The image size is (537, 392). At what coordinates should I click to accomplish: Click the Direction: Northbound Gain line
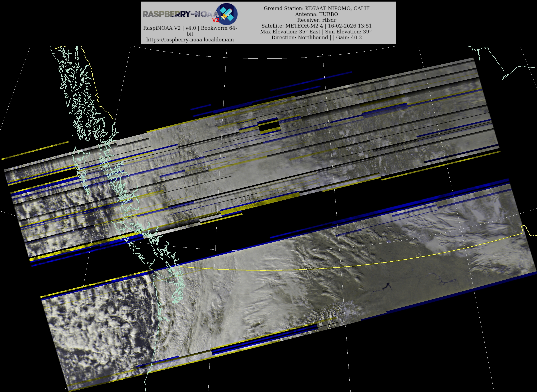tap(316, 37)
